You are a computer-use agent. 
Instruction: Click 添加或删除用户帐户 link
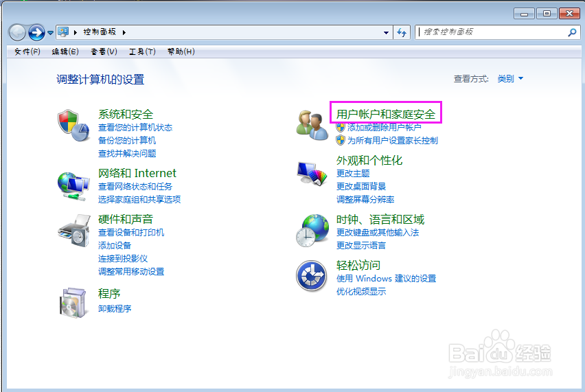(x=385, y=128)
